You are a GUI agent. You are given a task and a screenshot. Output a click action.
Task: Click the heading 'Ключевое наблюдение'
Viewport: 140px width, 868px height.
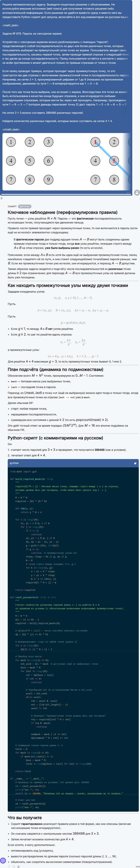(x=63, y=212)
